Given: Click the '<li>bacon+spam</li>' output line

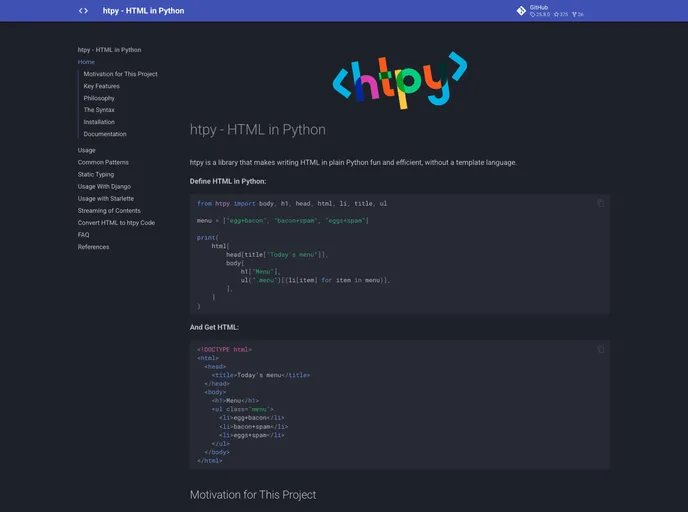Looking at the screenshot, I should coord(253,426).
